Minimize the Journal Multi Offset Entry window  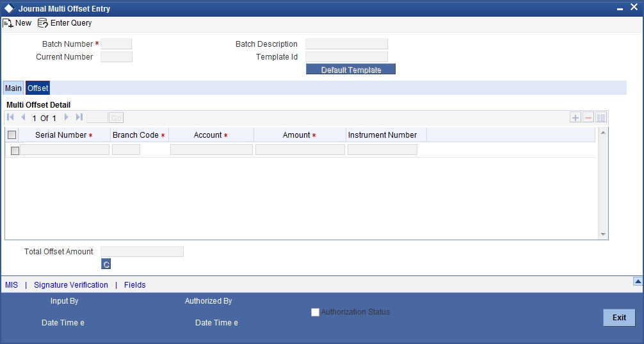point(620,8)
